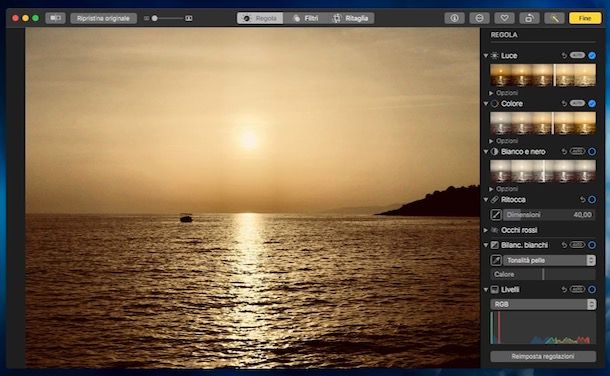Viewport: 610px width, 376px height.
Task: Adjust the Calore warmth slider
Action: (543, 275)
